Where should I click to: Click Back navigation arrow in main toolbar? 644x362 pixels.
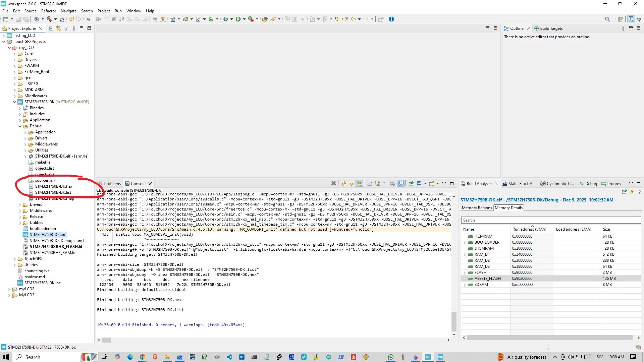coord(353,19)
